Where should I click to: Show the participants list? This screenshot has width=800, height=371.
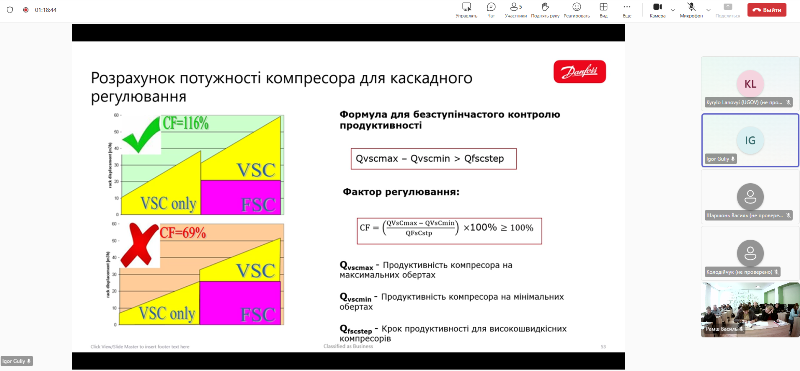[516, 10]
